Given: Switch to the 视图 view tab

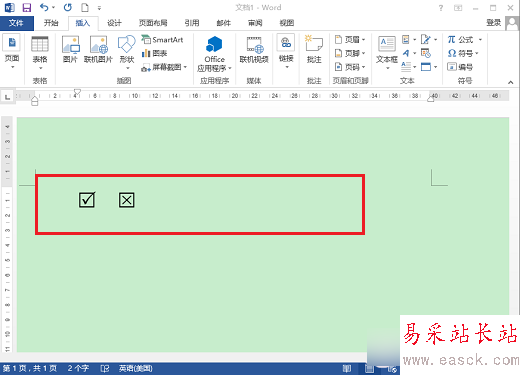Looking at the screenshot, I should point(287,23).
